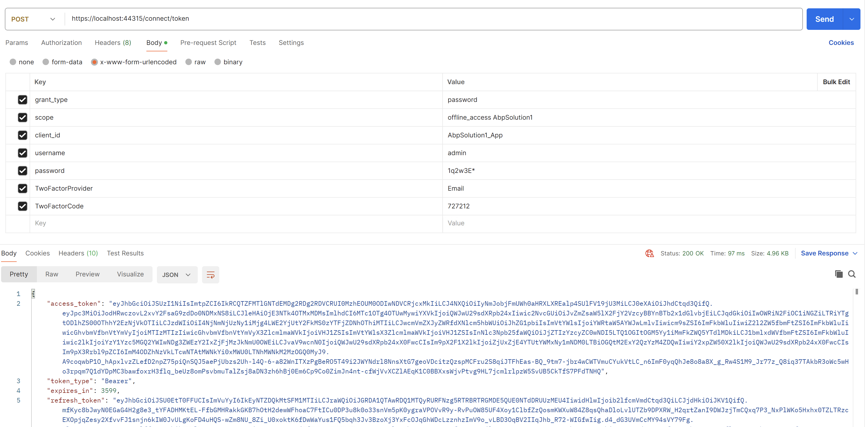The height and width of the screenshot is (427, 868).
Task: Open the JSON format dropdown
Action: [x=177, y=275]
